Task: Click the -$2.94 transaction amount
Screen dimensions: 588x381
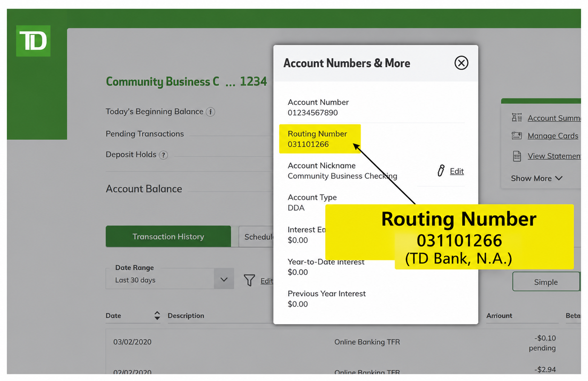Action: 545,369
